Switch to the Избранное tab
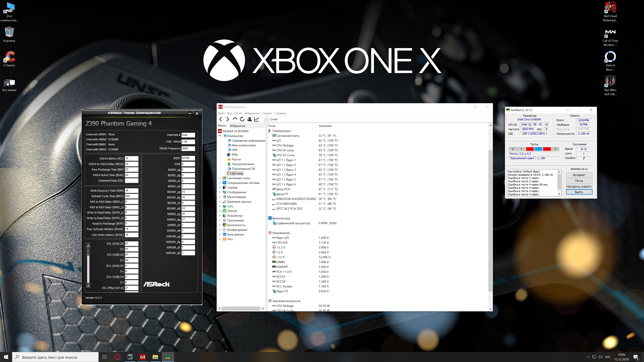The height and width of the screenshot is (362, 644). [x=237, y=126]
